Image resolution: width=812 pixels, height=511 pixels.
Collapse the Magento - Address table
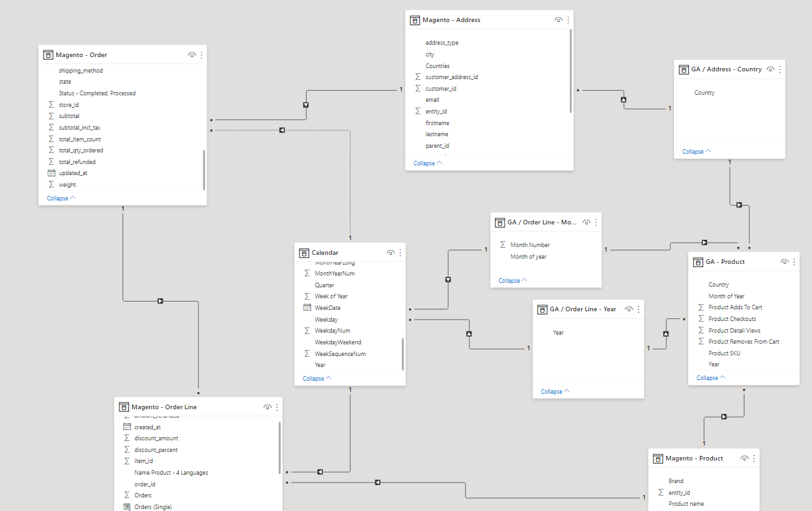[x=428, y=163]
